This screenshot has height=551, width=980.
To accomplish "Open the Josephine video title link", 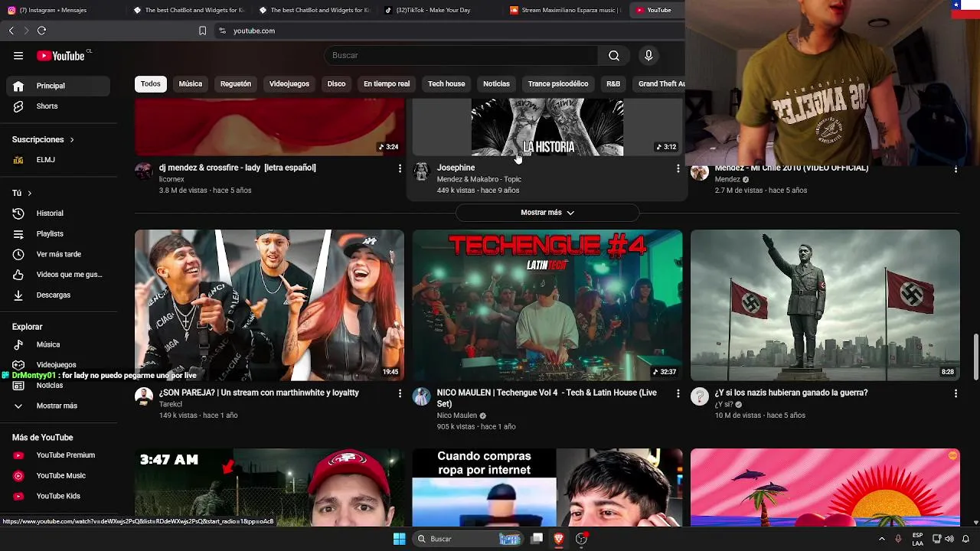I will pyautogui.click(x=456, y=168).
